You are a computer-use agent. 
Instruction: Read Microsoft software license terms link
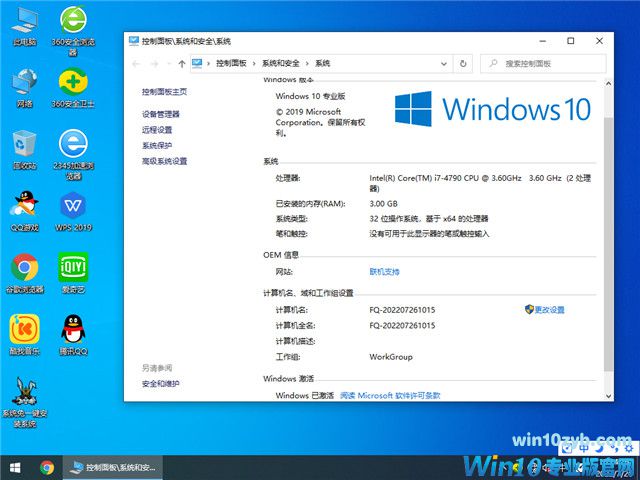point(390,396)
